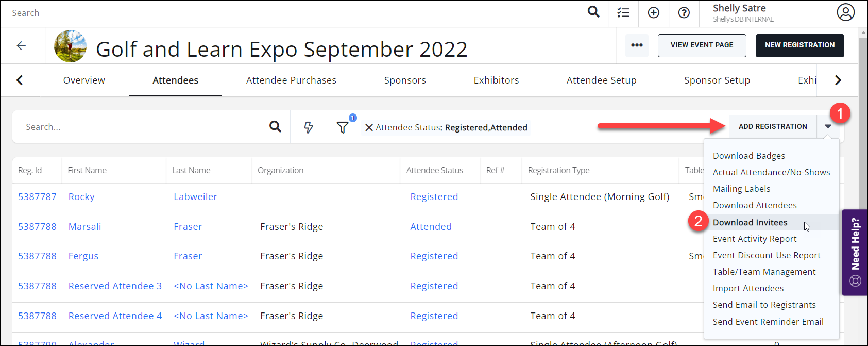
Task: Click the back arrow beside event title
Action: tap(21, 46)
